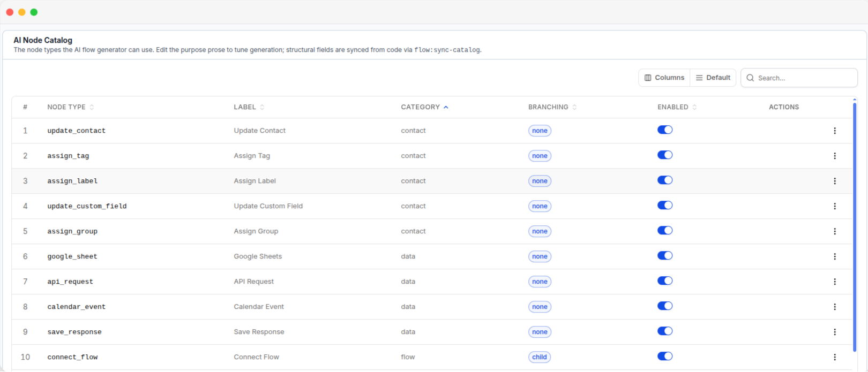
Task: Turn off update_custom_field enabled switch
Action: click(665, 206)
